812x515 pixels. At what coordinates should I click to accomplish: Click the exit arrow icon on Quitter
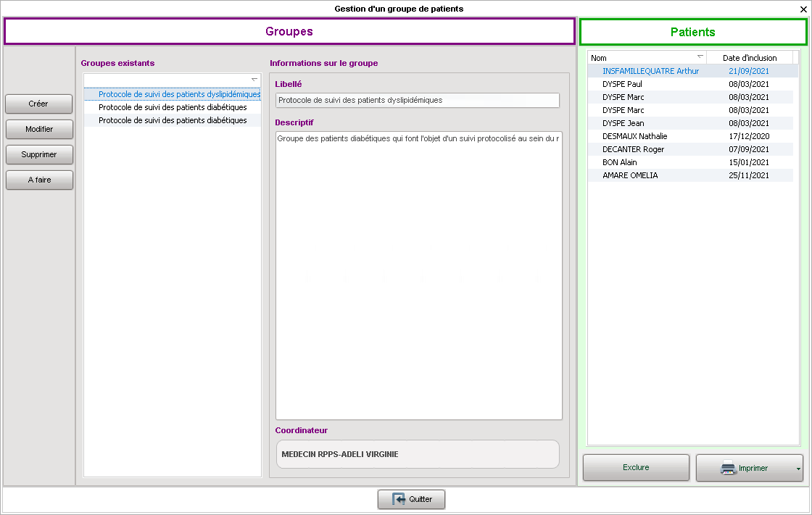(399, 499)
